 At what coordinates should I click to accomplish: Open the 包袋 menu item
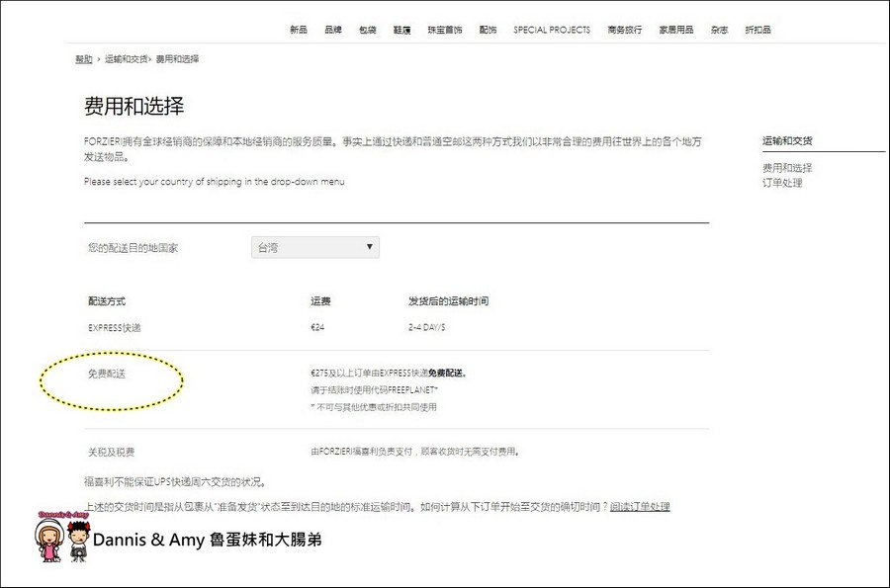pos(368,30)
